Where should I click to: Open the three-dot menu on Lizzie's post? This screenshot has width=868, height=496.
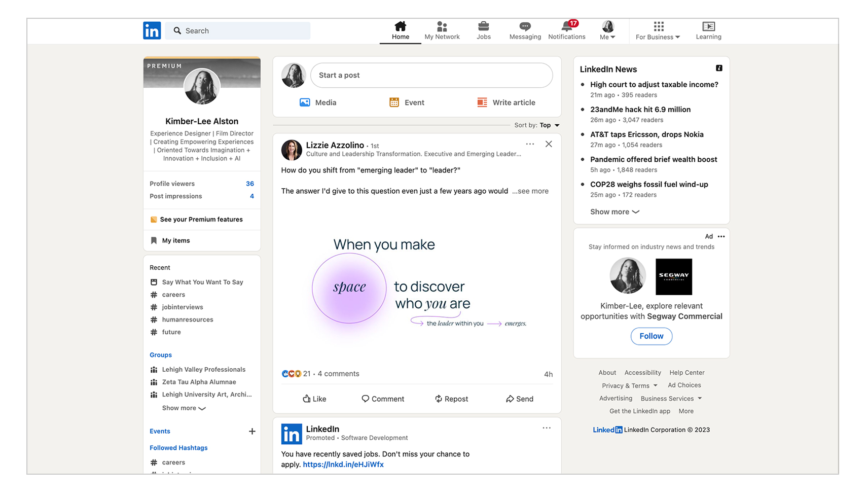click(530, 144)
